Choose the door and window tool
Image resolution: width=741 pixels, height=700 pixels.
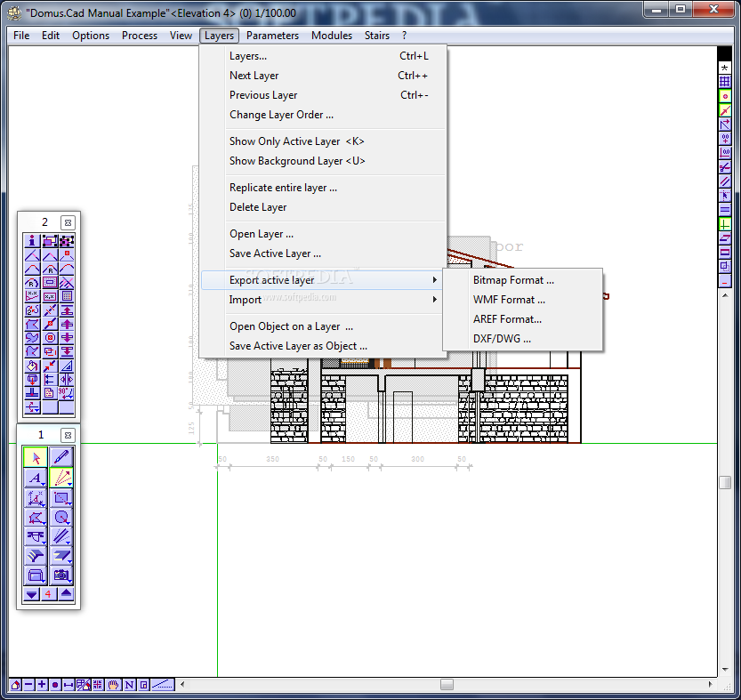click(x=36, y=536)
